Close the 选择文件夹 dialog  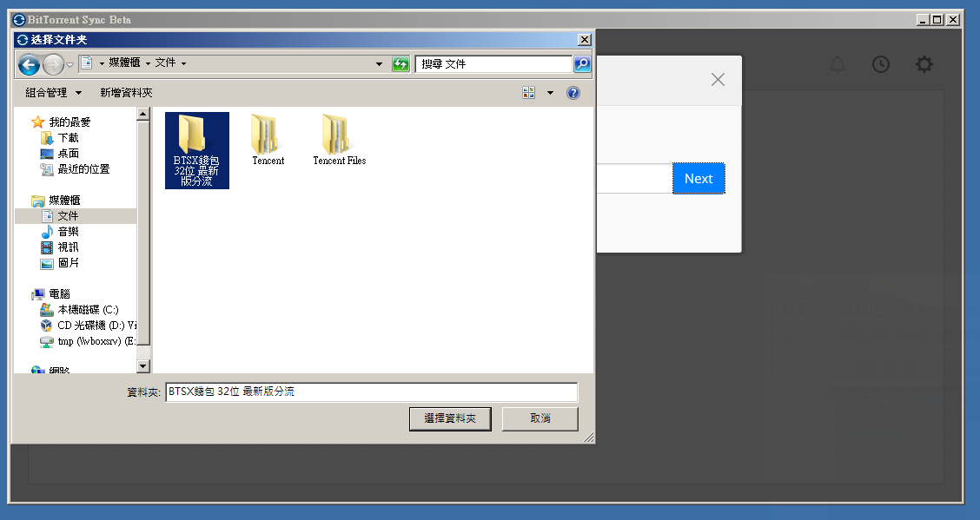585,39
